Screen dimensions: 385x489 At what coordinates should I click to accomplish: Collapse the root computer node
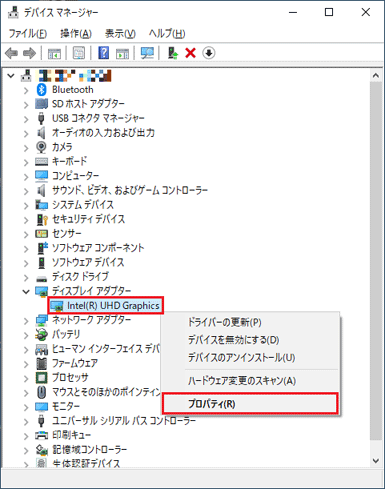pyautogui.click(x=11, y=76)
